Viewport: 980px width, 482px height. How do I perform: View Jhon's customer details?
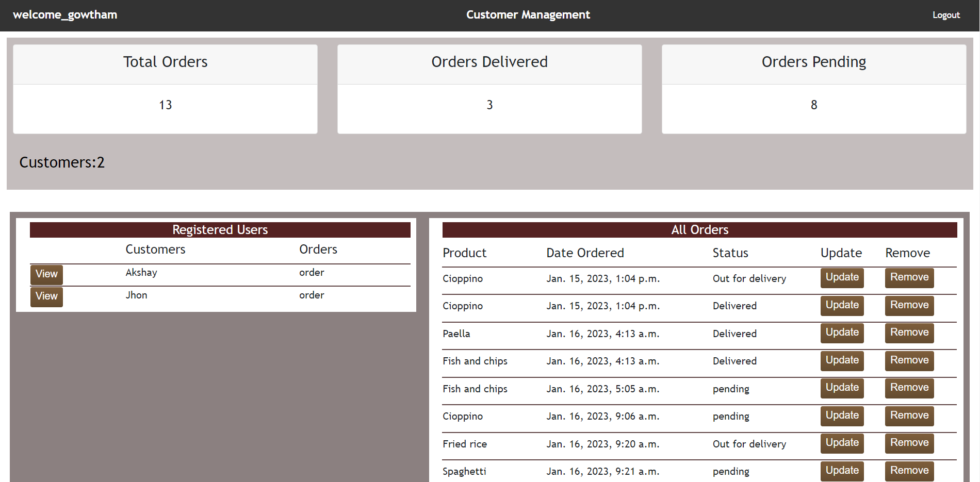pyautogui.click(x=46, y=296)
